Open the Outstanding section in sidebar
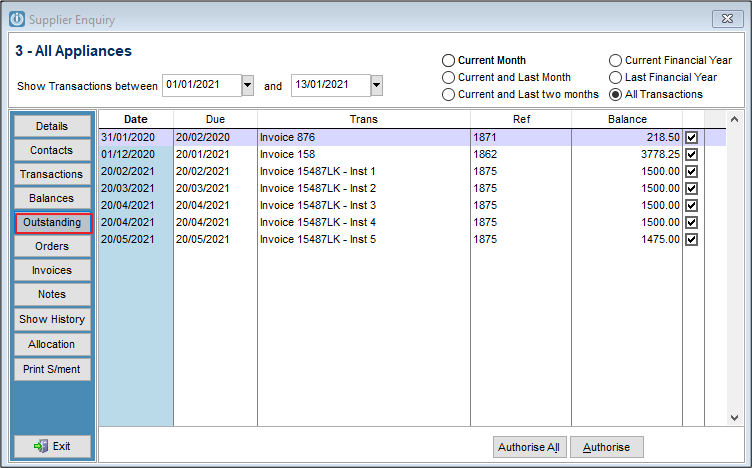752x468 pixels. (52, 222)
